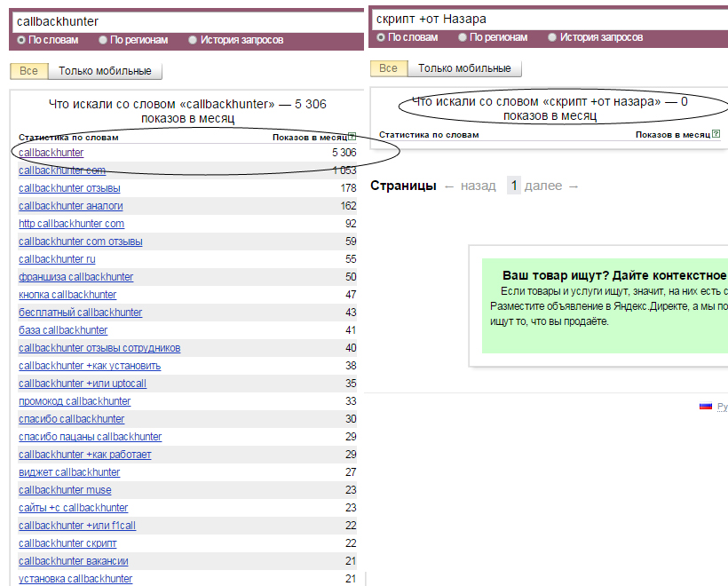Viewport: 728px width, 586px height.
Task: Click right Статистика по словам column header
Action: point(429,135)
